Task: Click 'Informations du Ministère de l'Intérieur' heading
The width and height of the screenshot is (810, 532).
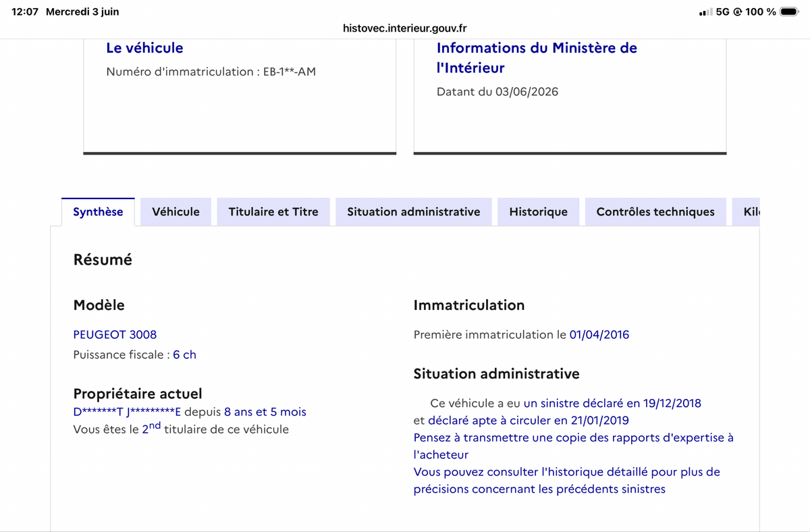Action: click(537, 58)
